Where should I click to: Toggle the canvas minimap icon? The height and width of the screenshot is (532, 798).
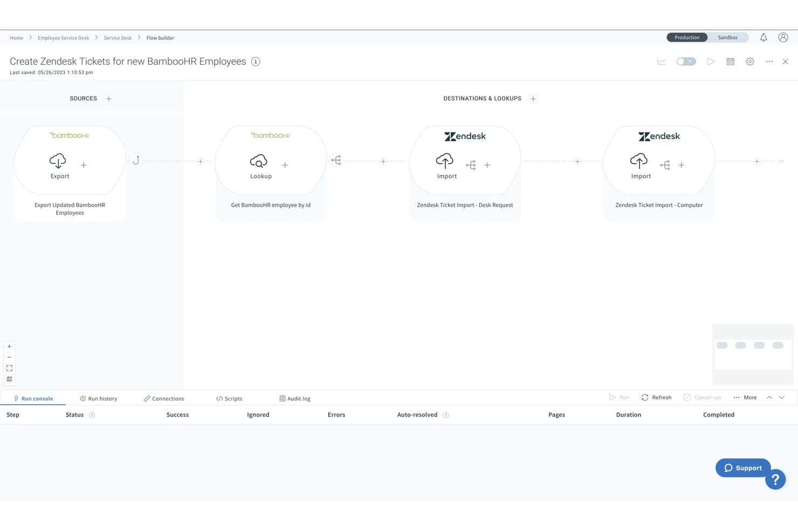coord(9,379)
